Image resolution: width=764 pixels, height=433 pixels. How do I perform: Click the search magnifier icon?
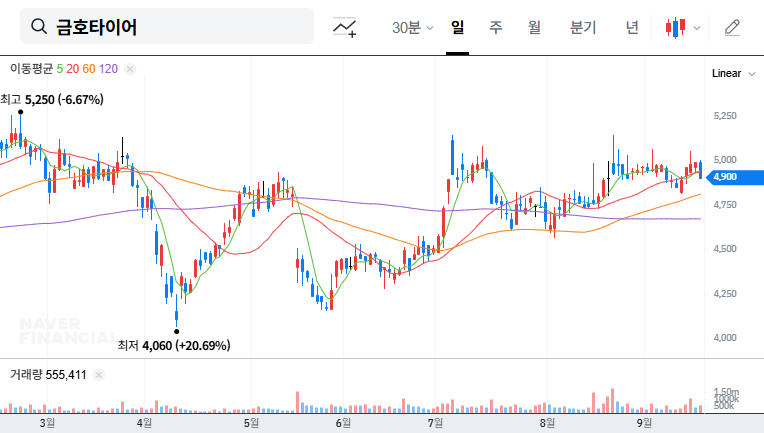point(39,26)
